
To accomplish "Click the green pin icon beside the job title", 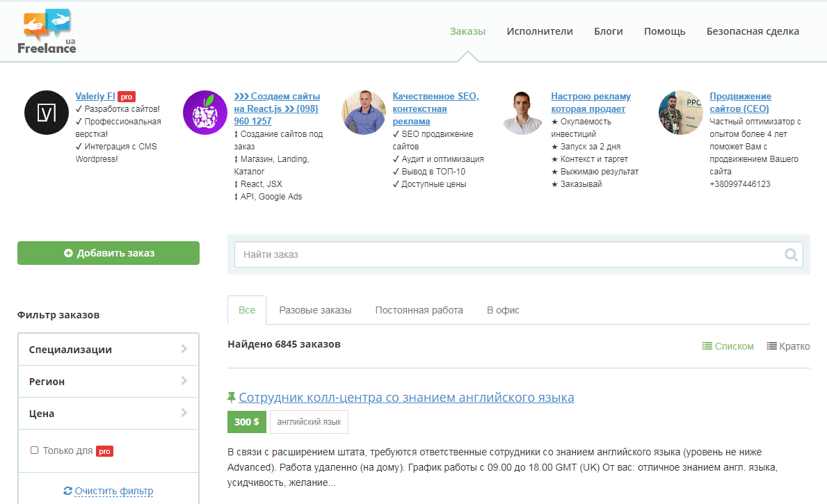I will pyautogui.click(x=231, y=398).
